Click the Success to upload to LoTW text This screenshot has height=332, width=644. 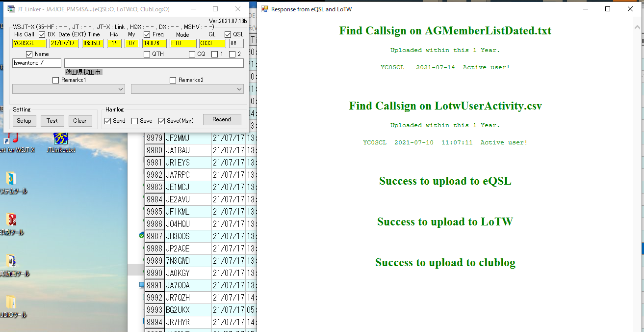[445, 221]
